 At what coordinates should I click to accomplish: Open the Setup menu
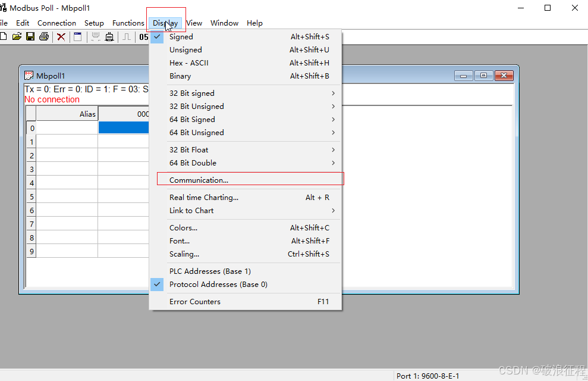tap(94, 23)
